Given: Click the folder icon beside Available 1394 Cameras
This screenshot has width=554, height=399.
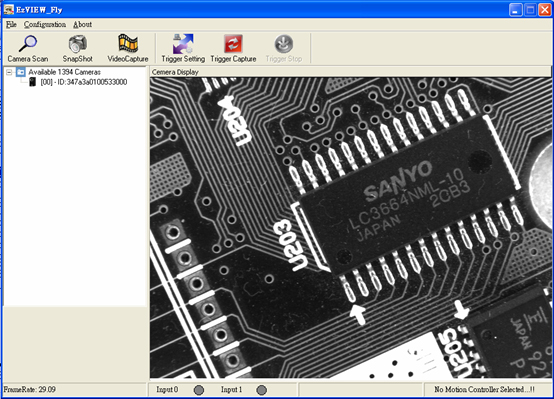Looking at the screenshot, I should (x=21, y=72).
